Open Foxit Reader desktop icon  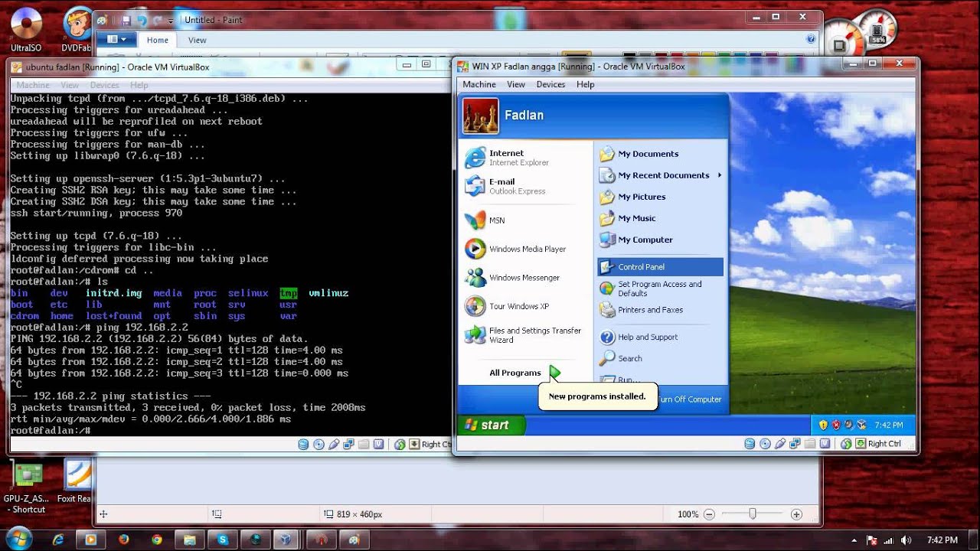(76, 481)
